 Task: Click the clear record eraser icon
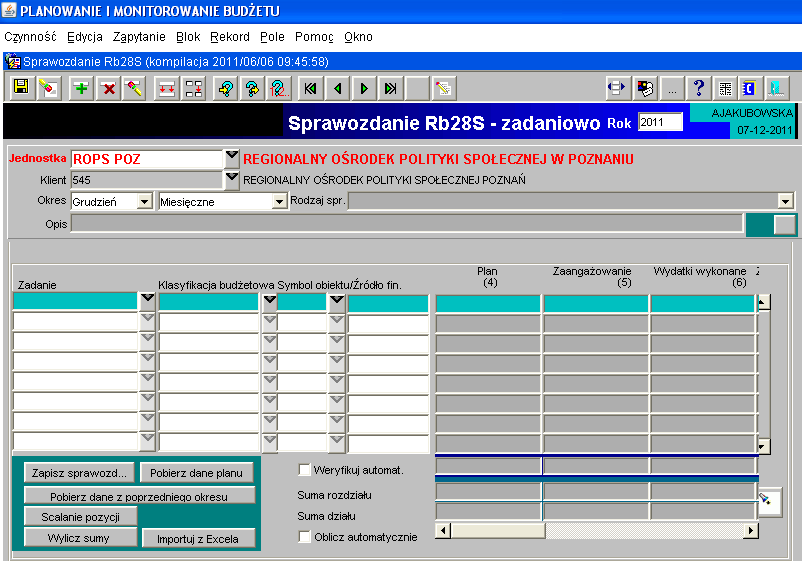pyautogui.click(x=135, y=88)
